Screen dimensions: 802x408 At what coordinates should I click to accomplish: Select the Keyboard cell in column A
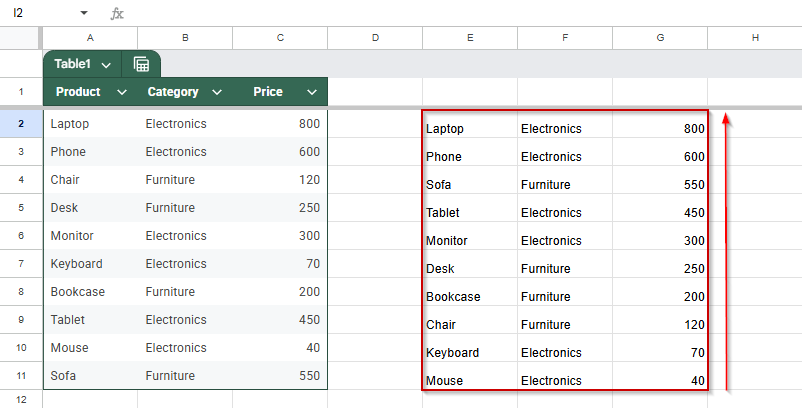(91, 264)
